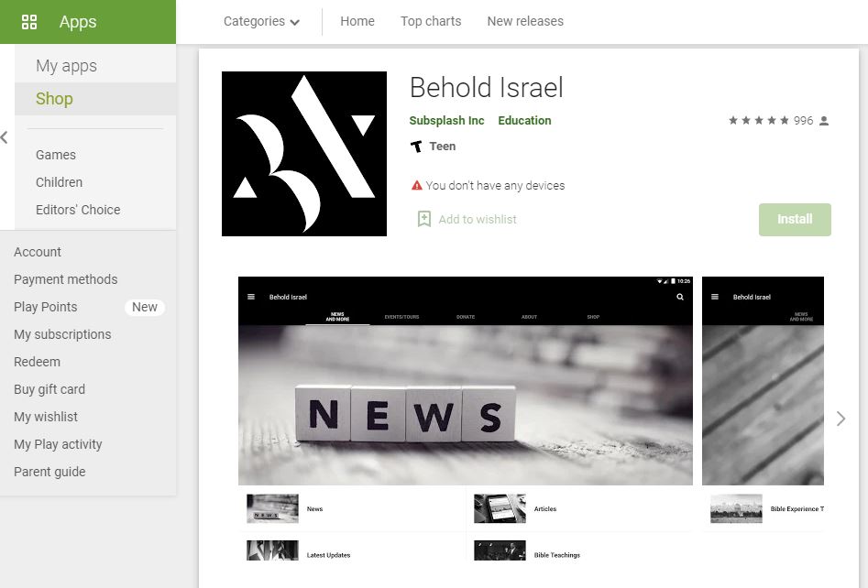Screen dimensions: 868x588
Task: Click the red warning triangle icon
Action: [417, 185]
